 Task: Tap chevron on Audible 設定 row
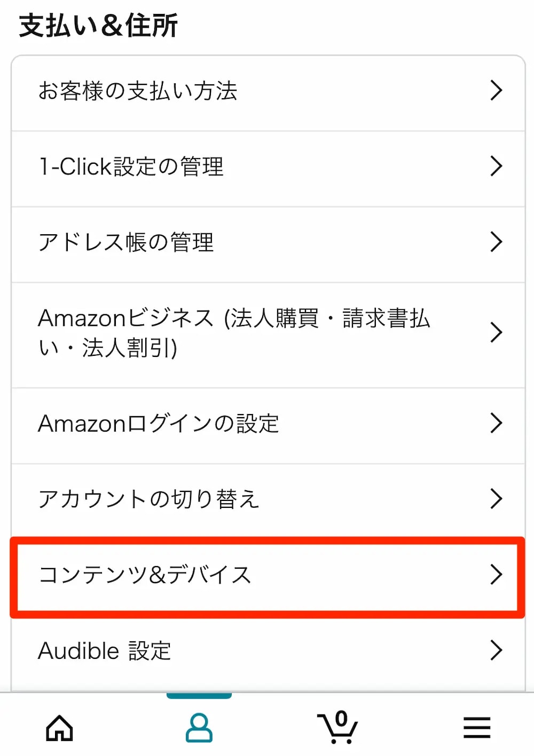click(x=496, y=650)
